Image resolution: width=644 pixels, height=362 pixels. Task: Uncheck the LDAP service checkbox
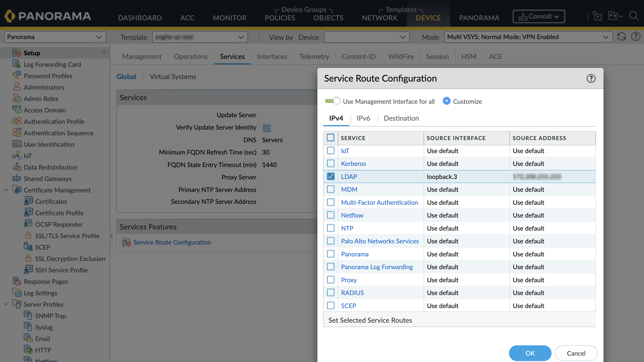click(x=330, y=176)
